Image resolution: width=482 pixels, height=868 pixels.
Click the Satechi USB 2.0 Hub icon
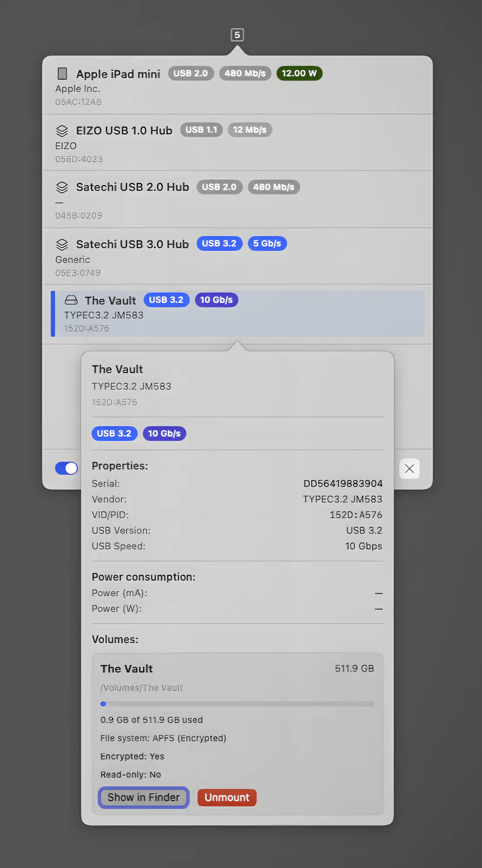(x=62, y=187)
